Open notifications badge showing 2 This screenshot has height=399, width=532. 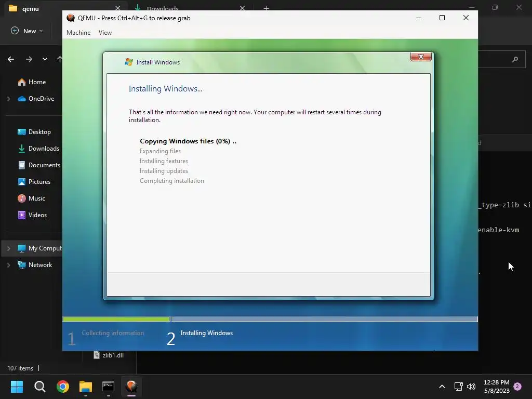517,387
